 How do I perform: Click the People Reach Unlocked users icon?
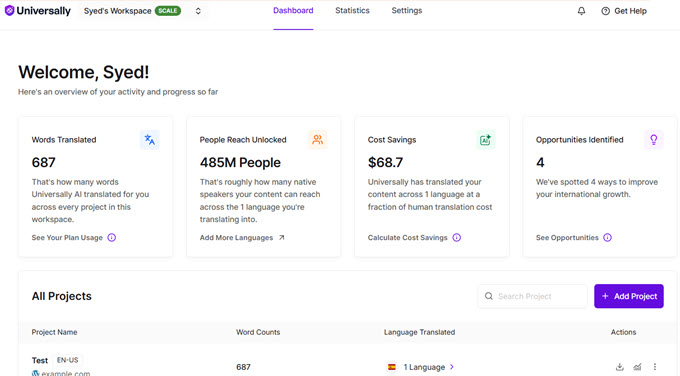[x=318, y=140]
